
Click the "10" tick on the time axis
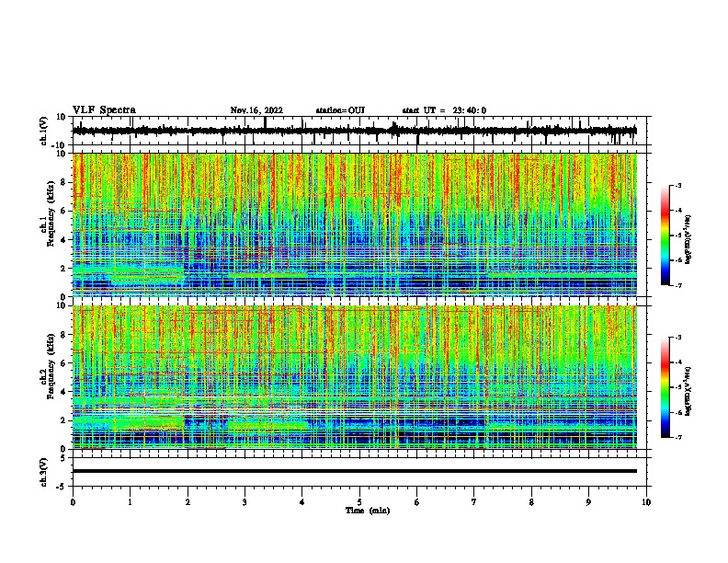tap(646, 502)
